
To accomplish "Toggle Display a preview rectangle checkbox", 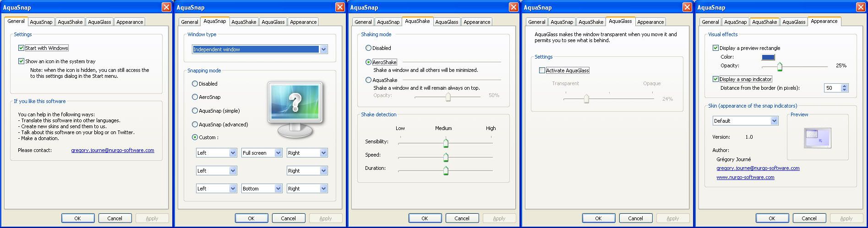I will point(715,48).
